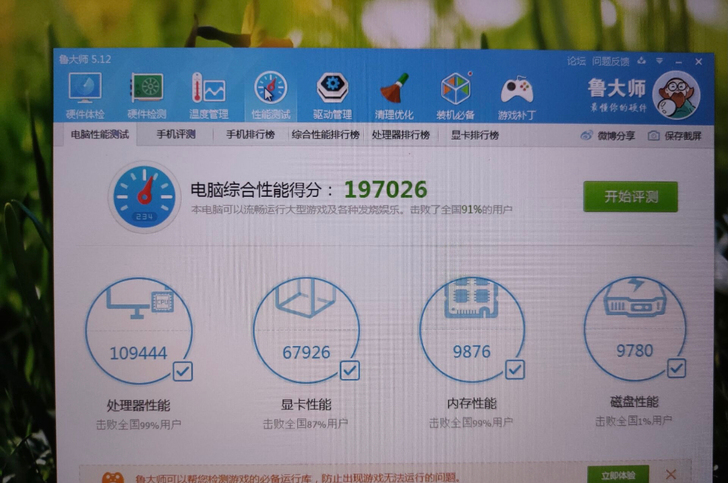Open the 综合性能排行榜 tab

click(x=325, y=135)
